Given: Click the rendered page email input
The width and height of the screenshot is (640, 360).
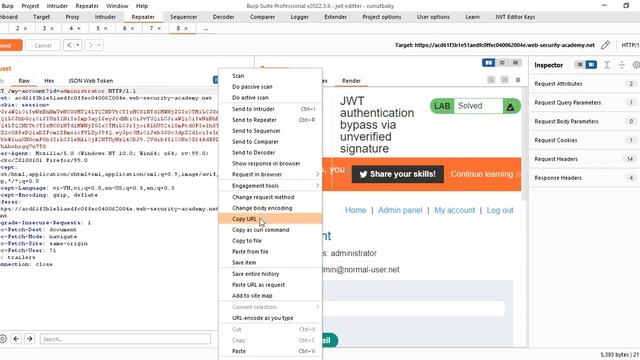Looking at the screenshot, I should tap(413, 309).
